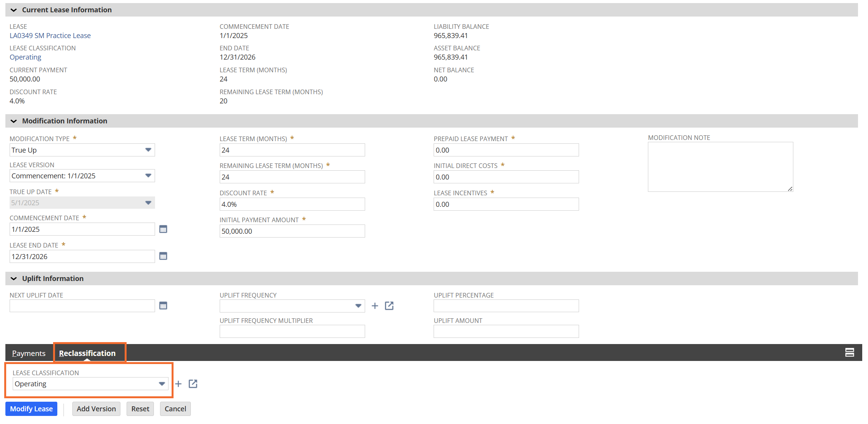Open Lease Classification record in new window
This screenshot has height=424, width=868.
click(x=193, y=384)
